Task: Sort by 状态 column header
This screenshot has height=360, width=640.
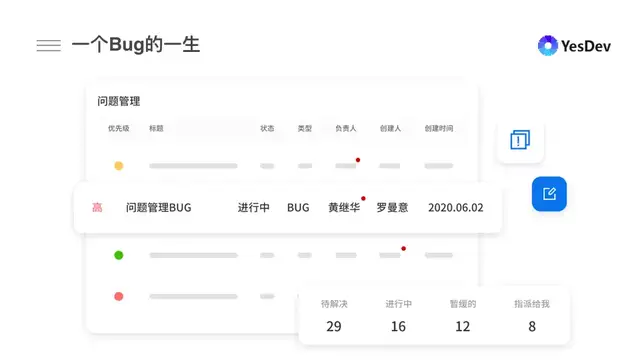Action: [x=267, y=128]
